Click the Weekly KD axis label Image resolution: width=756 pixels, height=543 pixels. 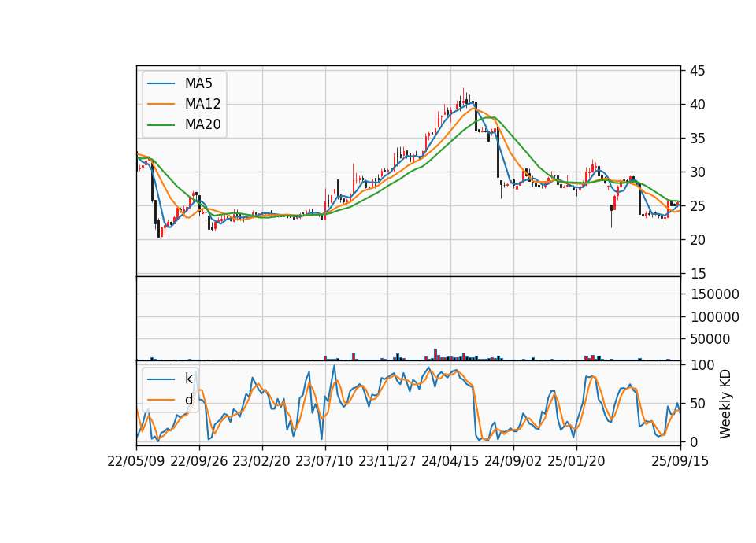725,404
